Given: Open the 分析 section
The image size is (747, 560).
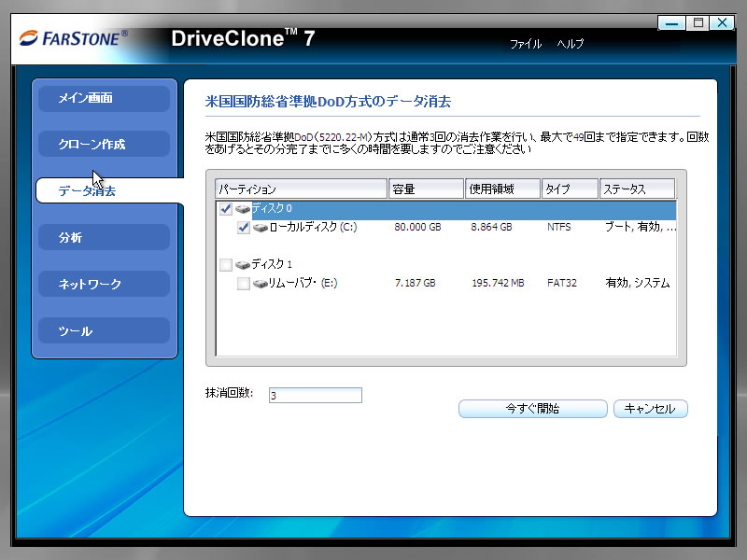Looking at the screenshot, I should pyautogui.click(x=104, y=237).
